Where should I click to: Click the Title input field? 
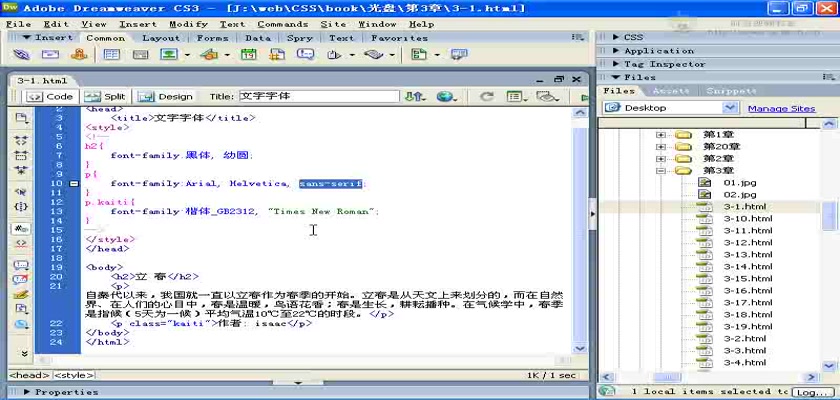[319, 96]
